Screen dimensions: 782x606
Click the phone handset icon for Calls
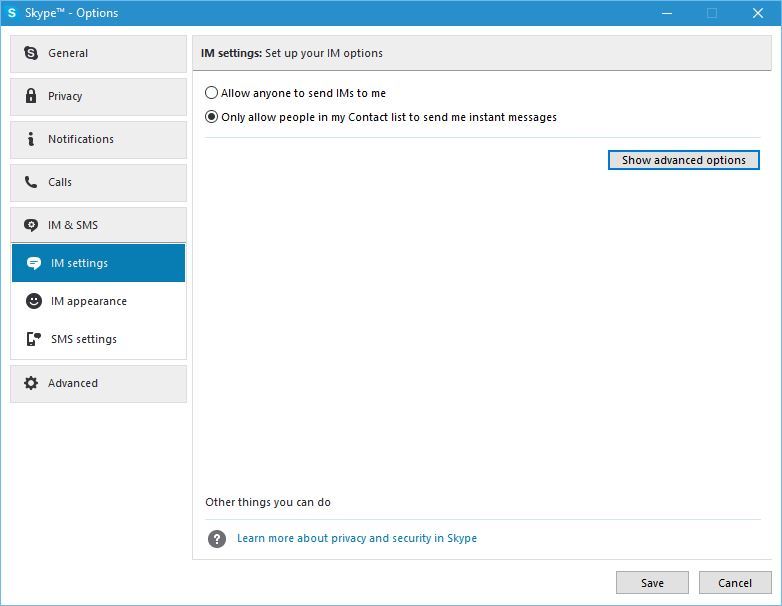(x=31, y=182)
